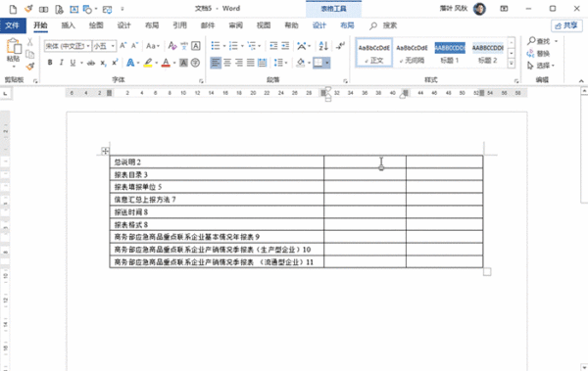Toggle Italic formatting
588x371 pixels.
(61, 63)
